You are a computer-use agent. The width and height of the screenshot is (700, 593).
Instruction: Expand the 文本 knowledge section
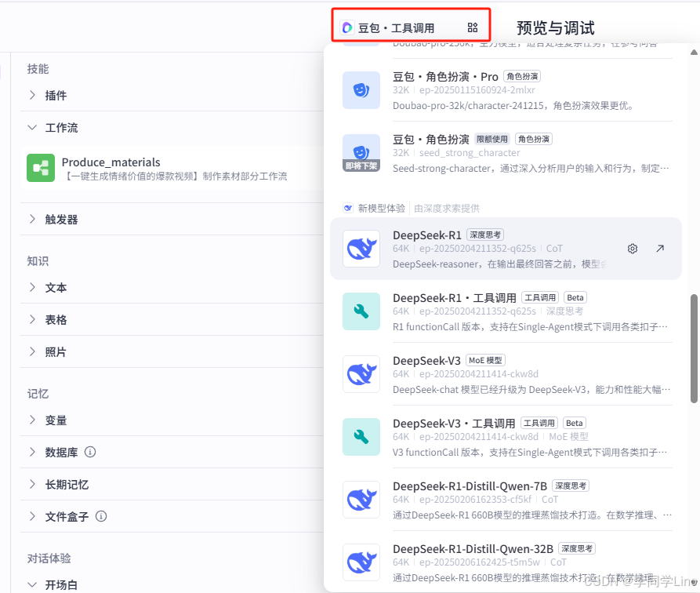pos(32,287)
